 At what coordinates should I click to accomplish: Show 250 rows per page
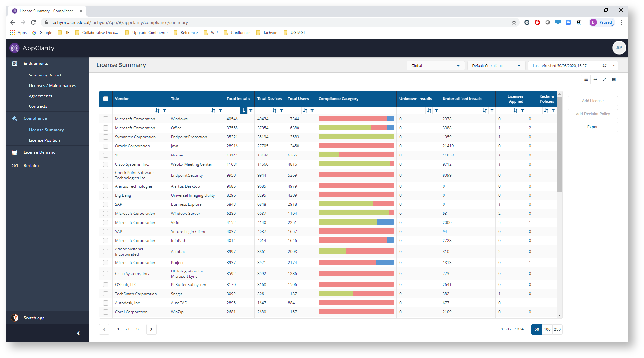557,329
